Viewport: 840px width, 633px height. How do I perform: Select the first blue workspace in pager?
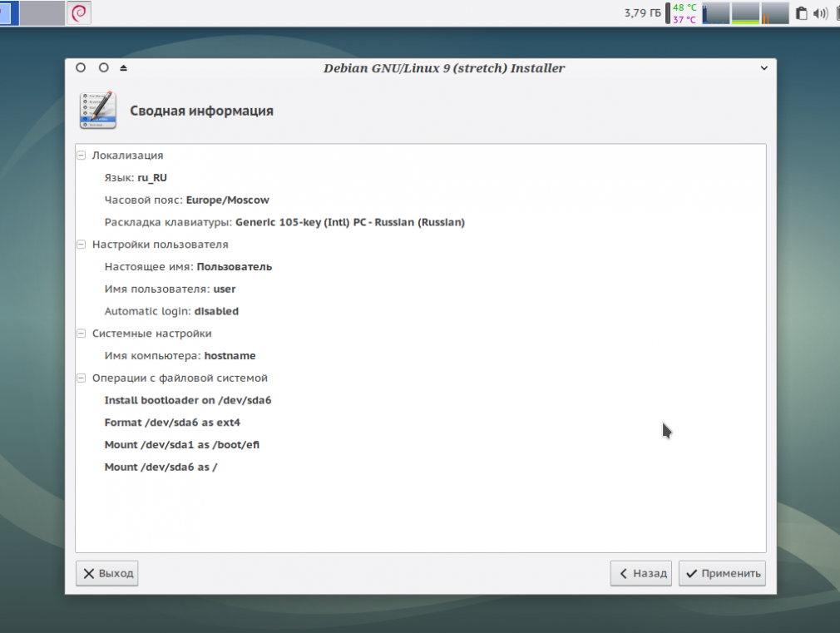(9, 12)
